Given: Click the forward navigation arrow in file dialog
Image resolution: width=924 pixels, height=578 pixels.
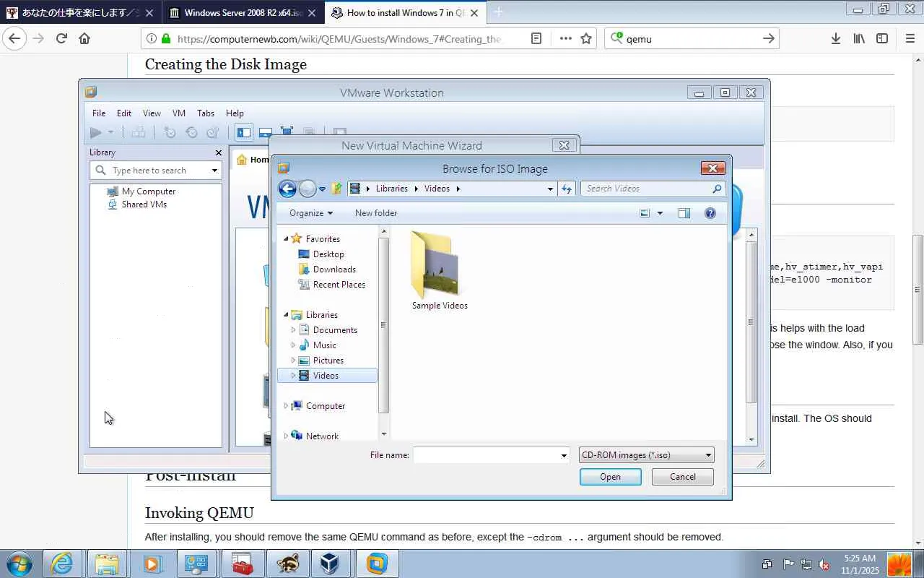Looking at the screenshot, I should (308, 189).
